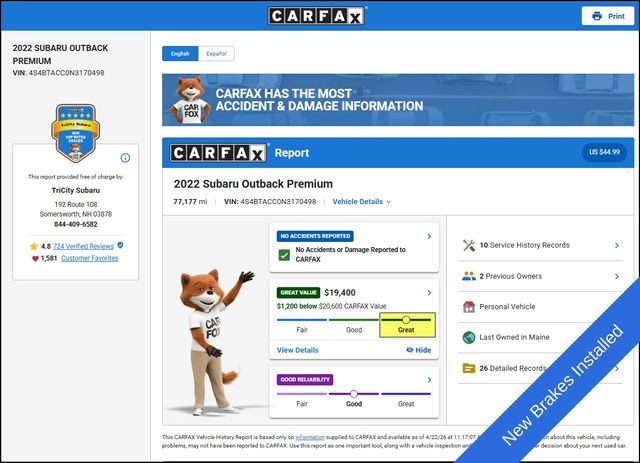Open the dealer info tooltip icon
The width and height of the screenshot is (640, 463).
point(125,158)
